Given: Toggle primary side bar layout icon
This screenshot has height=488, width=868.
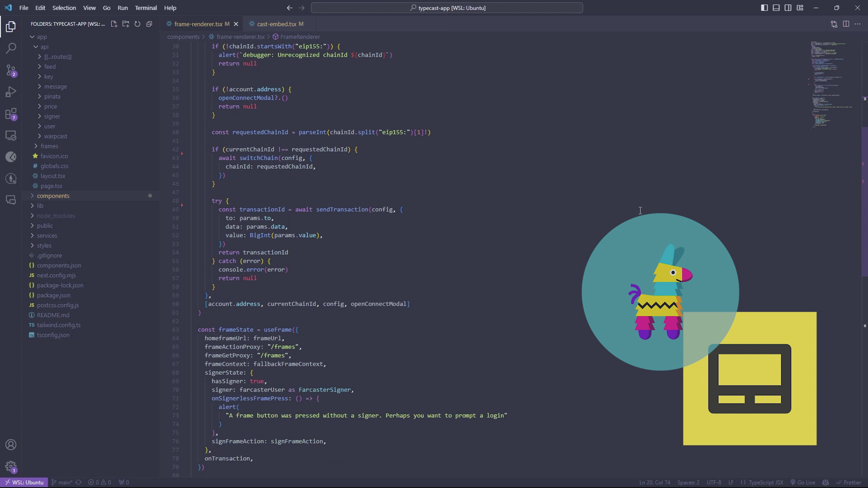Looking at the screenshot, I should 764,8.
